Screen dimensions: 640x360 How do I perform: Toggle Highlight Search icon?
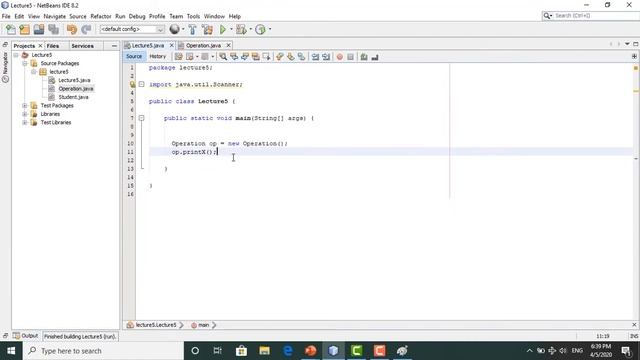(x=256, y=57)
